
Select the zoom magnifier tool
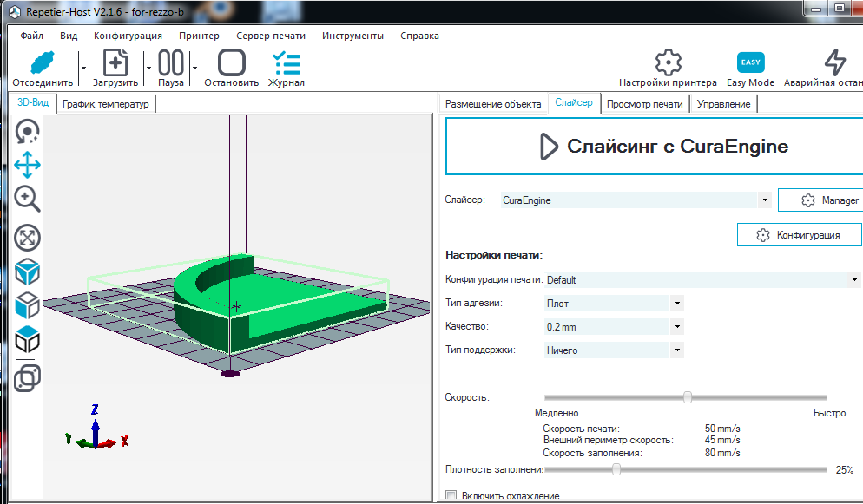(27, 199)
